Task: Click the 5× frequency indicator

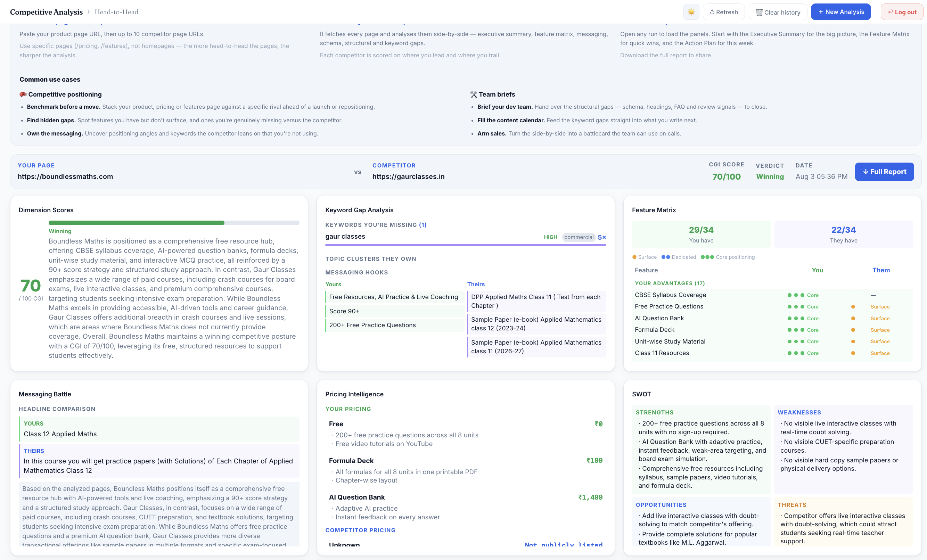Action: click(601, 237)
